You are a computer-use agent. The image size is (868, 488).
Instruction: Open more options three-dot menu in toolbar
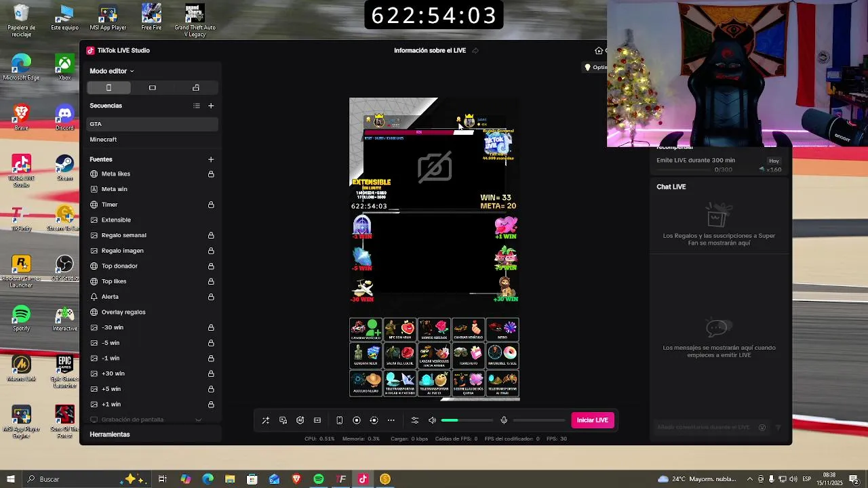[391, 420]
